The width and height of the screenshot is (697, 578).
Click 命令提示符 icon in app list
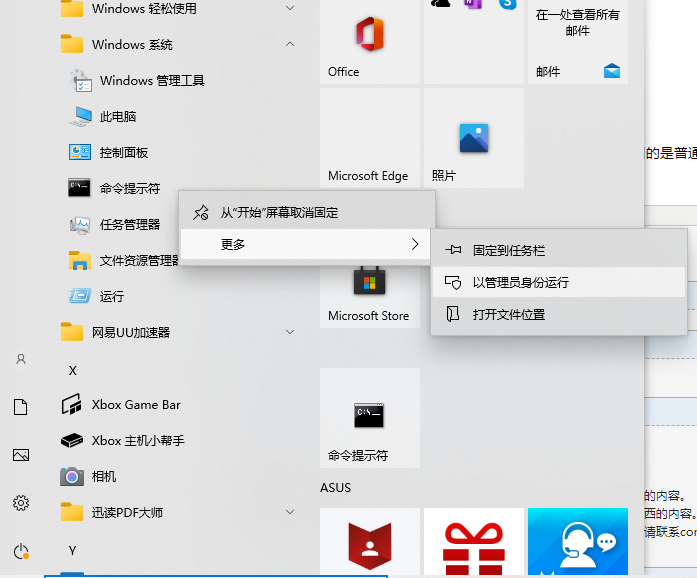[79, 188]
